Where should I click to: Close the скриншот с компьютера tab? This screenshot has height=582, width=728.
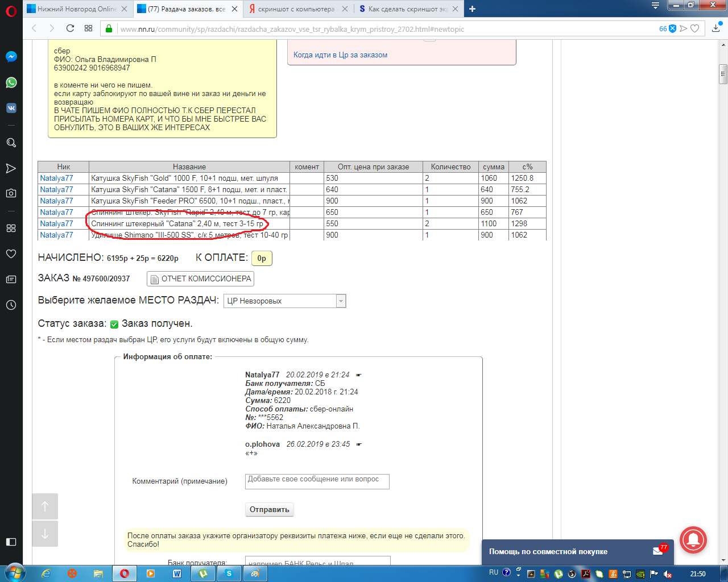point(345,9)
